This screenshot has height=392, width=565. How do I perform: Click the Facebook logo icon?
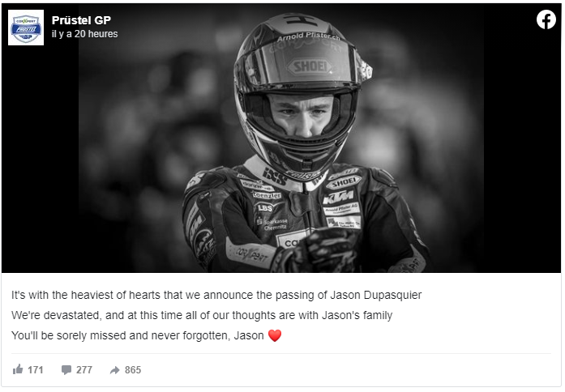tap(546, 19)
